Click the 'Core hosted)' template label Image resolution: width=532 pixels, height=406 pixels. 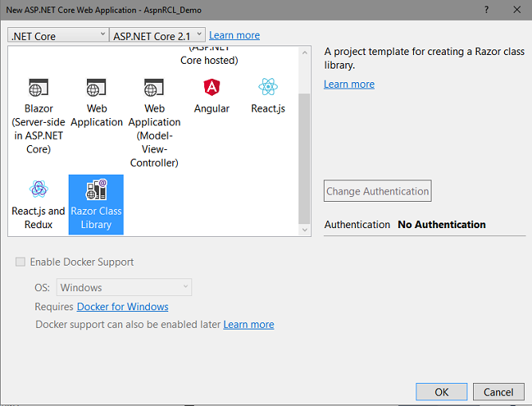[x=209, y=61]
